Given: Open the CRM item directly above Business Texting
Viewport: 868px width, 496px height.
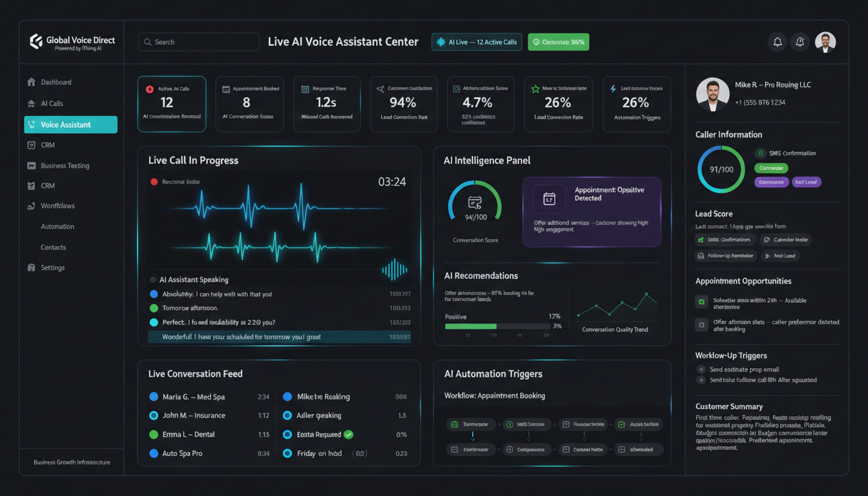Looking at the screenshot, I should pyautogui.click(x=48, y=145).
